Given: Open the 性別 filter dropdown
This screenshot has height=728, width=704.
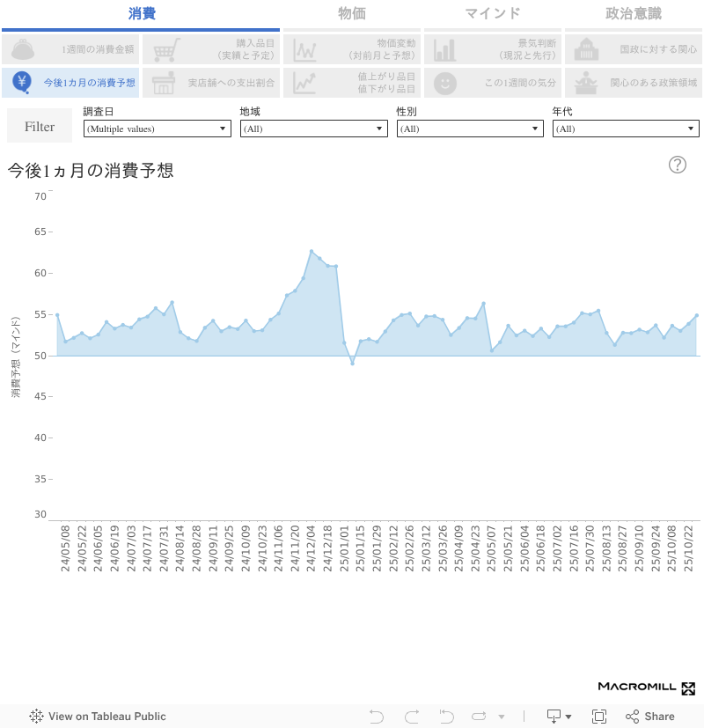Looking at the screenshot, I should pos(470,129).
